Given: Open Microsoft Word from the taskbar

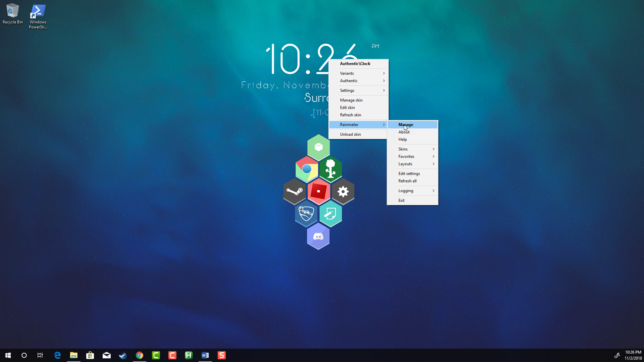Looking at the screenshot, I should [205, 355].
